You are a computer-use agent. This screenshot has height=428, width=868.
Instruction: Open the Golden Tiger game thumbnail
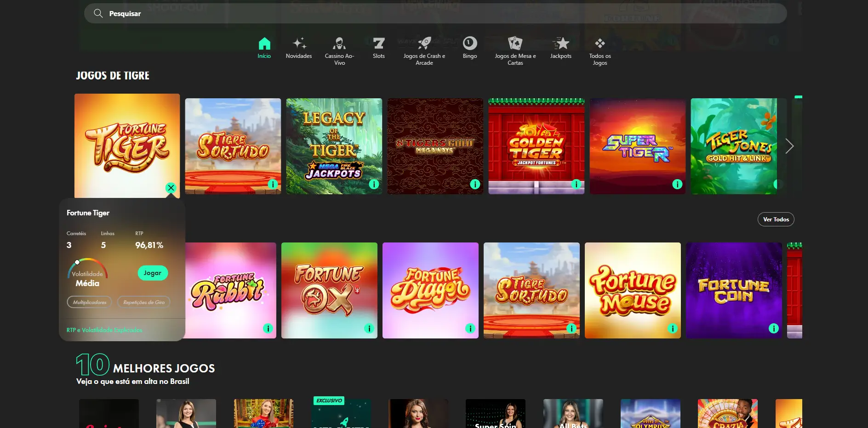[537, 146]
